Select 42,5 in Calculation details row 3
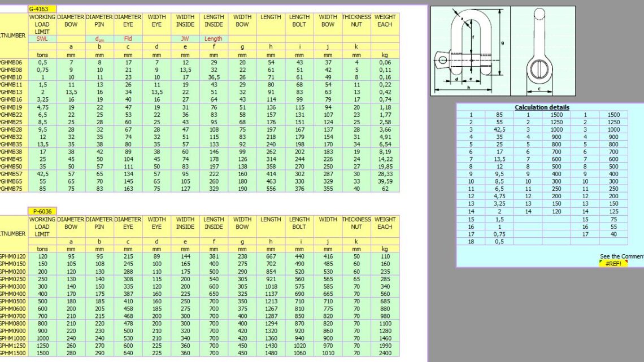 tap(499, 129)
